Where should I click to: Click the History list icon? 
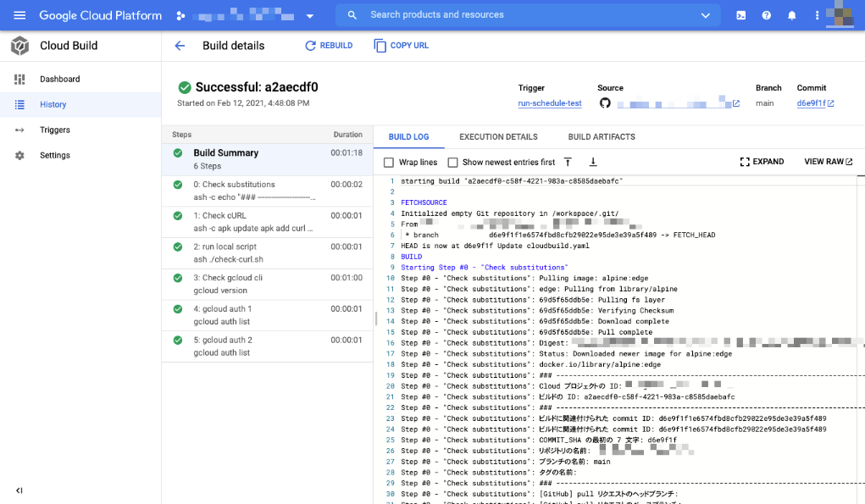click(x=19, y=104)
